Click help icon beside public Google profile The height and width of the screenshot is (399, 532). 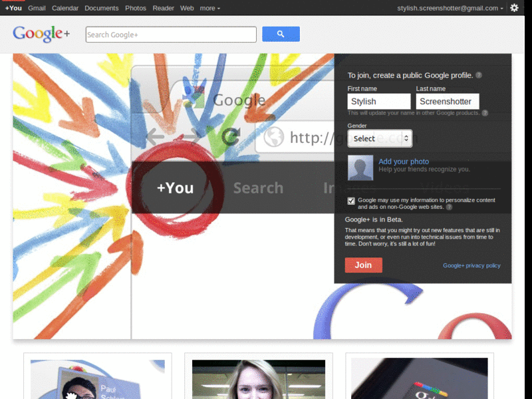click(x=479, y=75)
